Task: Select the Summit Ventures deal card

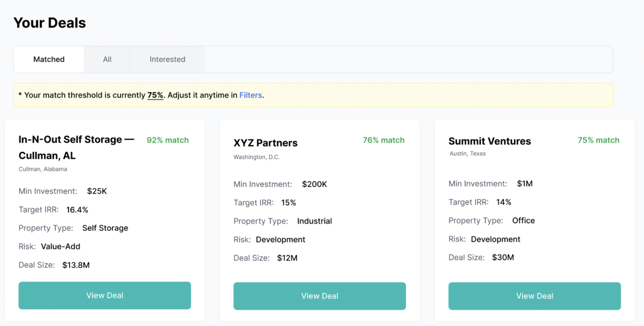Action: point(534,219)
